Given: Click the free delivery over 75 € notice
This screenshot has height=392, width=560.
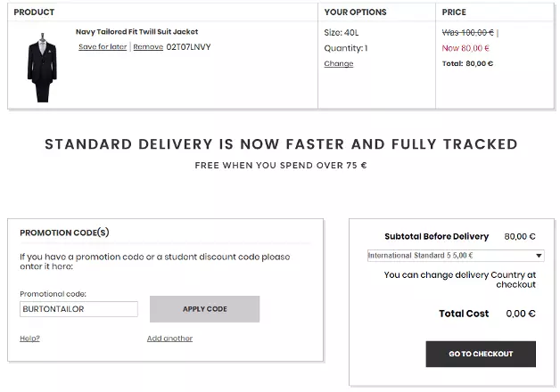Looking at the screenshot, I should click(281, 166).
